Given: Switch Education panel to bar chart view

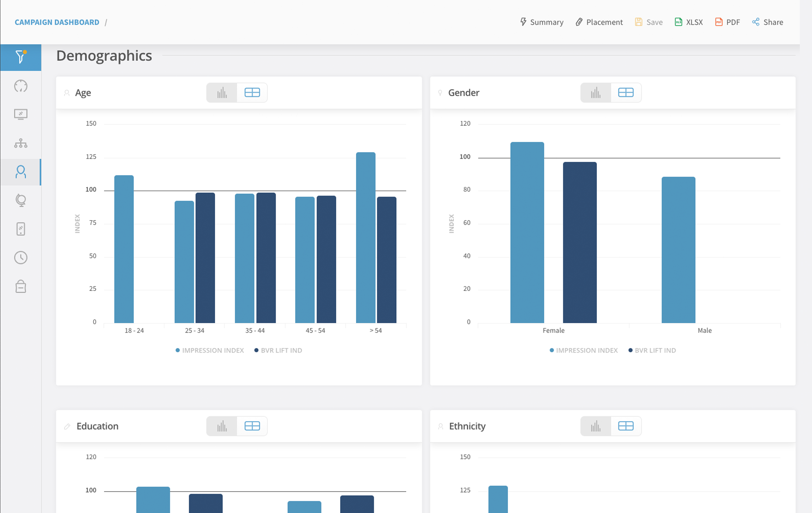Looking at the screenshot, I should pyautogui.click(x=222, y=426).
